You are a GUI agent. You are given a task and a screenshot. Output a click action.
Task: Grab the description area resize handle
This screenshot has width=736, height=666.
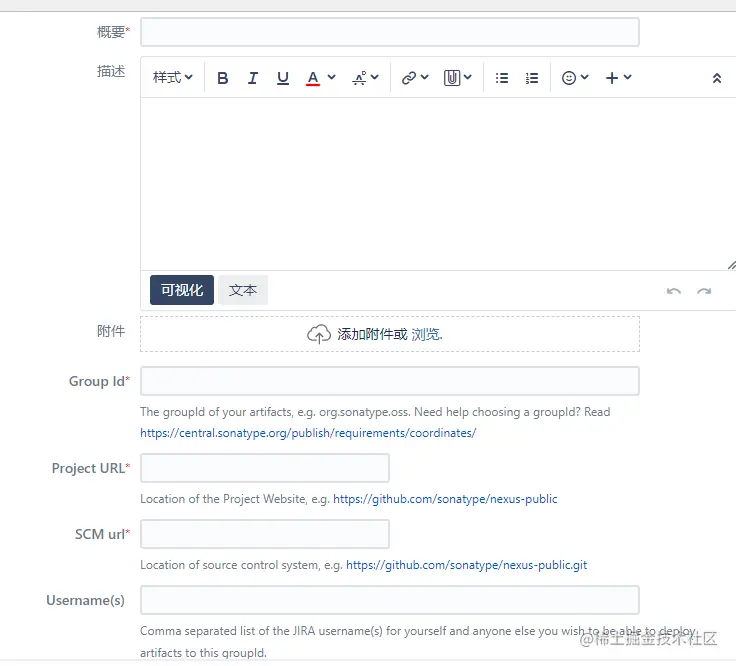click(x=731, y=266)
